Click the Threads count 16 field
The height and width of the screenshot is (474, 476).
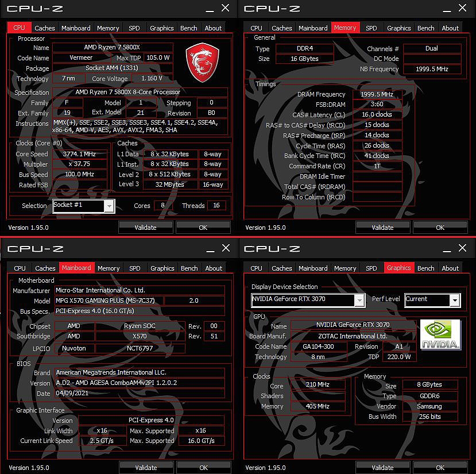pyautogui.click(x=216, y=206)
